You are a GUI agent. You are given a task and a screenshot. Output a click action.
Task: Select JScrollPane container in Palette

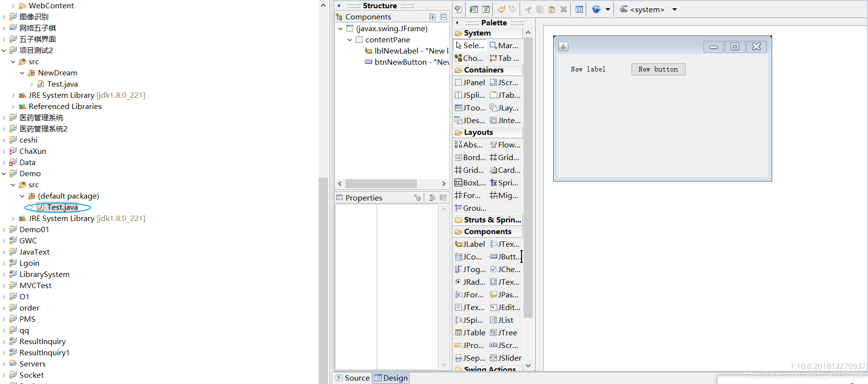(x=504, y=82)
